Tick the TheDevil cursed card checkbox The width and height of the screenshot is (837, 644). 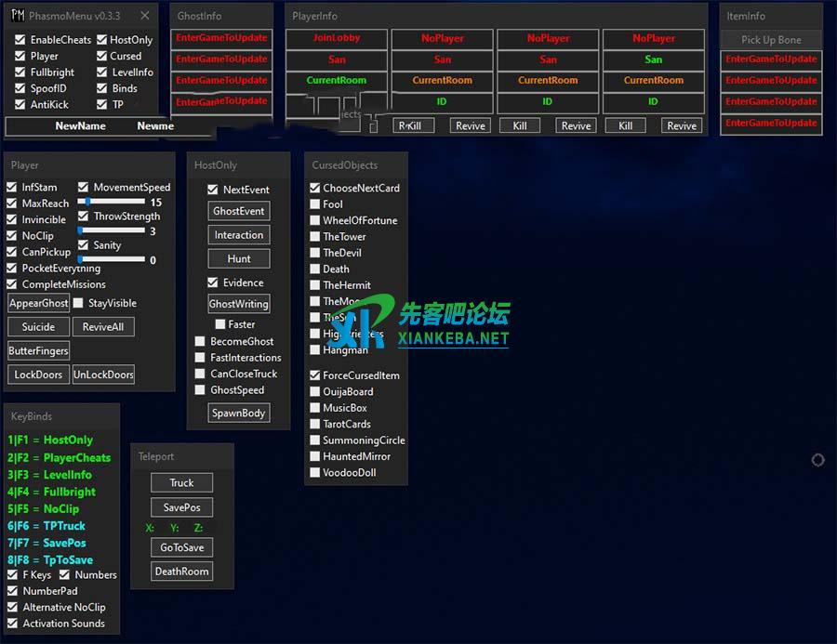[314, 253]
